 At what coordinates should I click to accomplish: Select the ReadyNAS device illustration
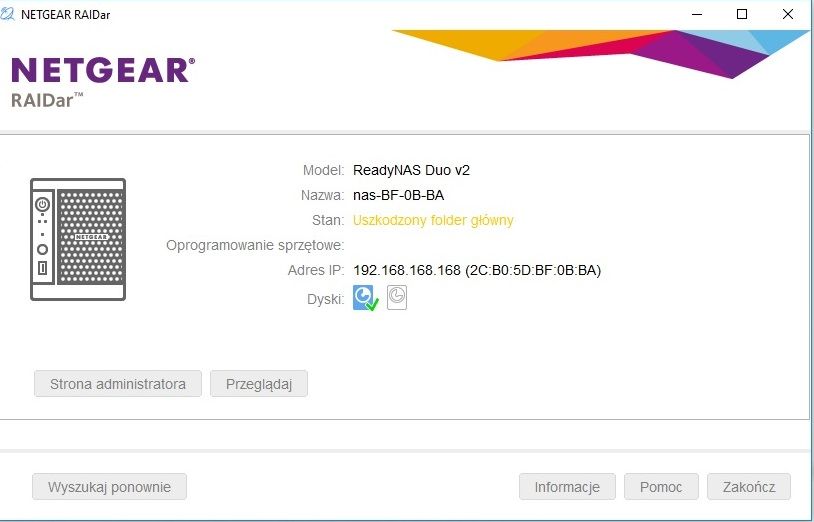click(78, 239)
